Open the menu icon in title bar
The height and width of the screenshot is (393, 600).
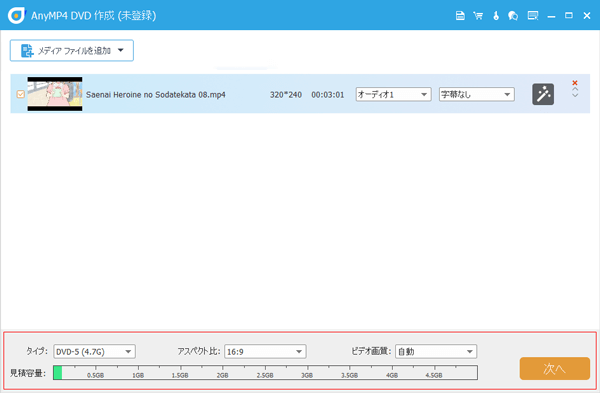(533, 16)
